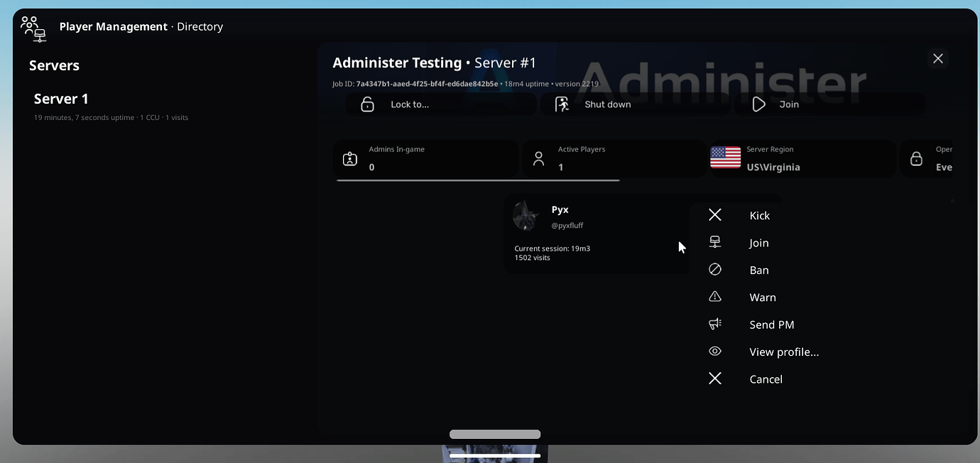Click the play triangle icon beside Join
Viewport: 980px width, 463px height.
[758, 104]
